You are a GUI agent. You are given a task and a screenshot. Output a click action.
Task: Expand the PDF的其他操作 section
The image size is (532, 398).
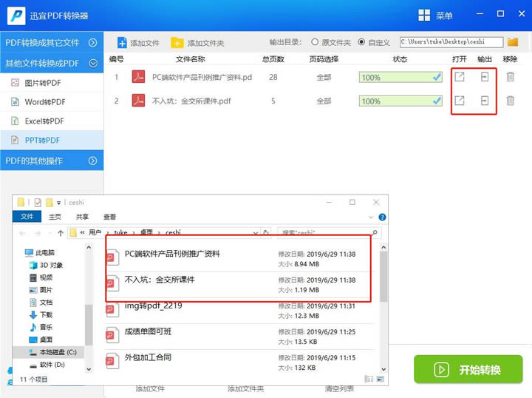click(x=92, y=161)
